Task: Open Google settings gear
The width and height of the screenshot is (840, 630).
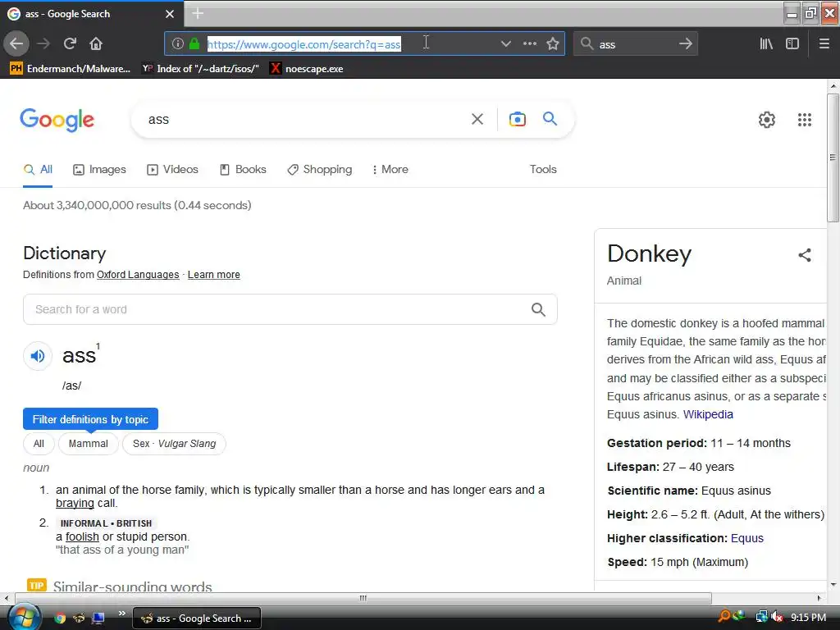Action: [x=767, y=120]
